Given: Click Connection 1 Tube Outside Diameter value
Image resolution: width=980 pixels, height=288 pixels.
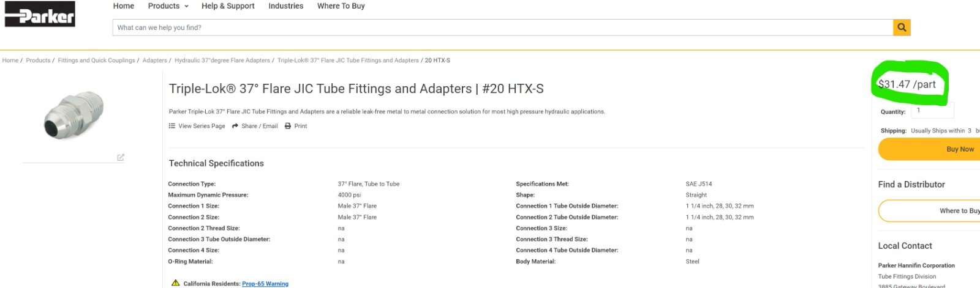Looking at the screenshot, I should [720, 206].
